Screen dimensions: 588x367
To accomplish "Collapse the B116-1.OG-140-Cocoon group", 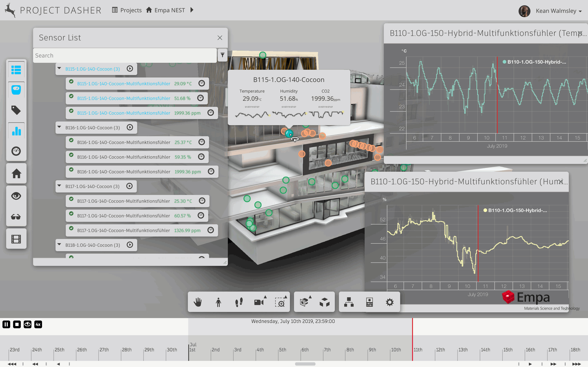I will [59, 127].
